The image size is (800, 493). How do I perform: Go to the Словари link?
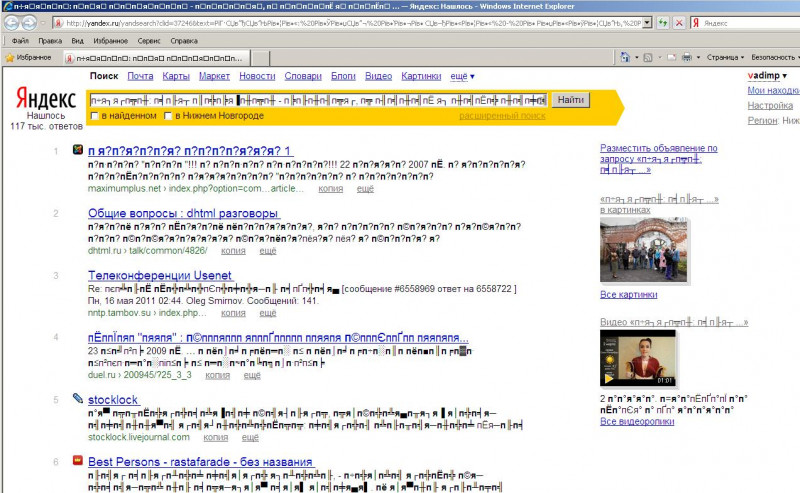point(303,76)
